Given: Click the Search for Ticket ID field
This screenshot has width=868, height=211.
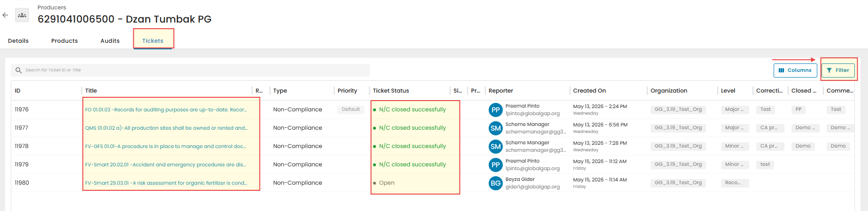Looking at the screenshot, I should [x=190, y=70].
